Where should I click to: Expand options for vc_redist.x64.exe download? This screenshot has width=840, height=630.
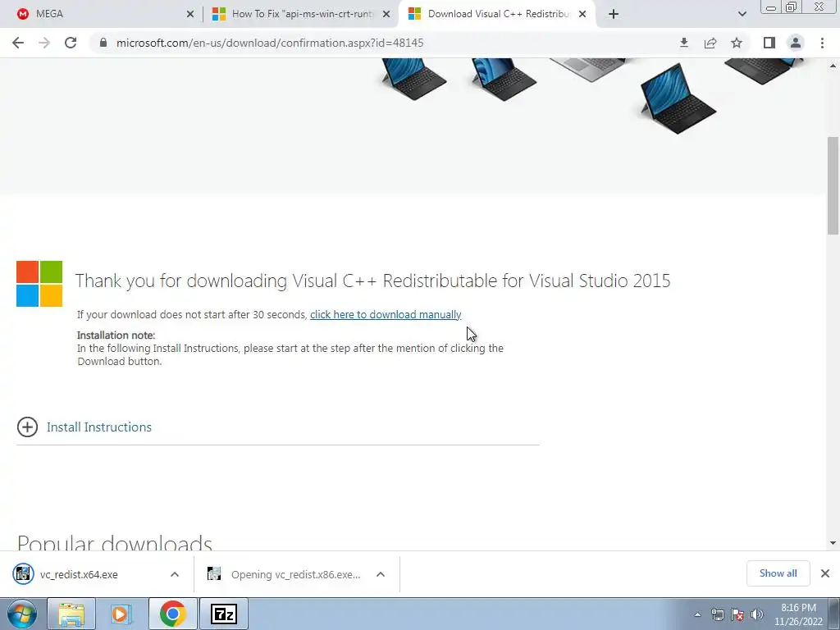point(175,574)
